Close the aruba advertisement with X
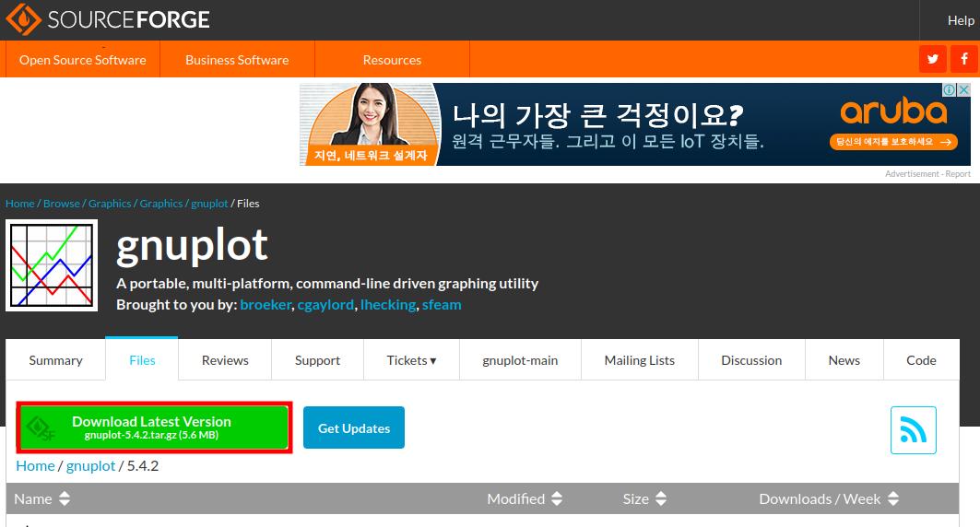980x527 pixels. coord(964,90)
